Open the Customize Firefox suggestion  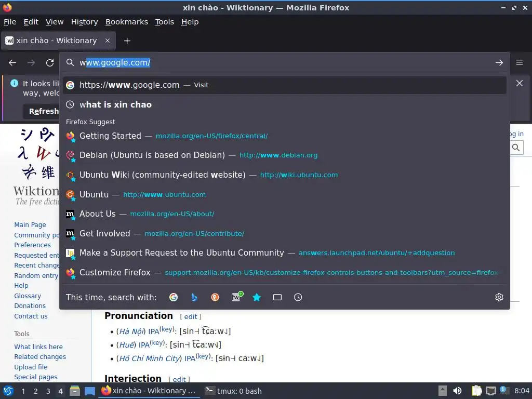(284, 273)
